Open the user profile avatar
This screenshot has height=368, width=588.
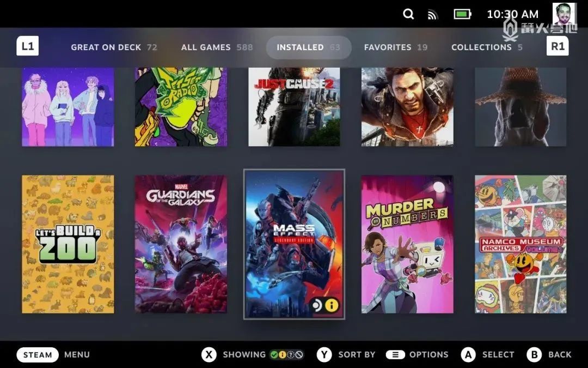click(x=565, y=14)
